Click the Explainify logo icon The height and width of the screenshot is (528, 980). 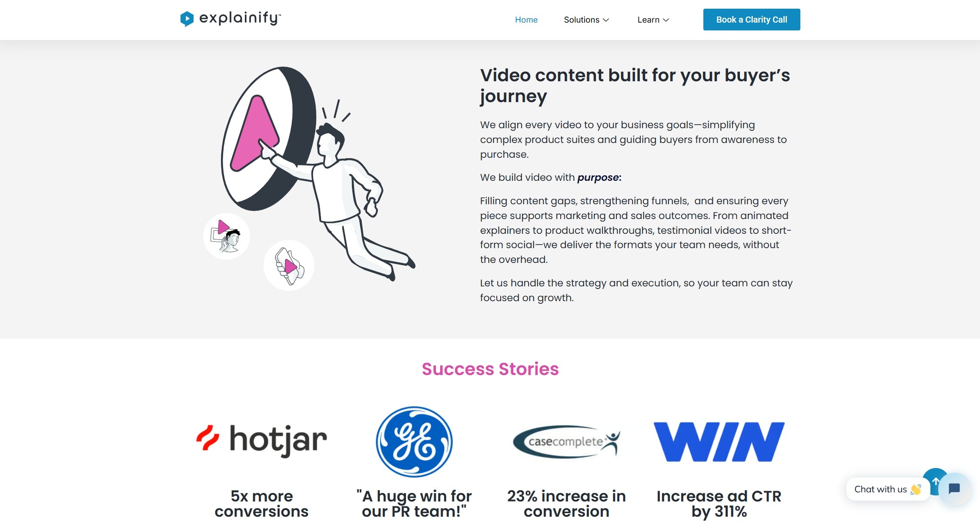click(187, 19)
